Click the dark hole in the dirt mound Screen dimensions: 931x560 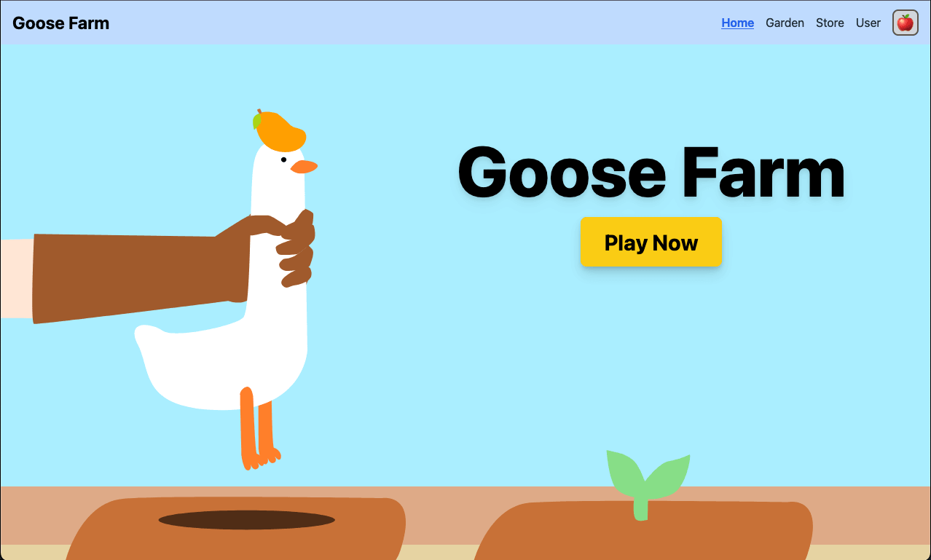246,520
